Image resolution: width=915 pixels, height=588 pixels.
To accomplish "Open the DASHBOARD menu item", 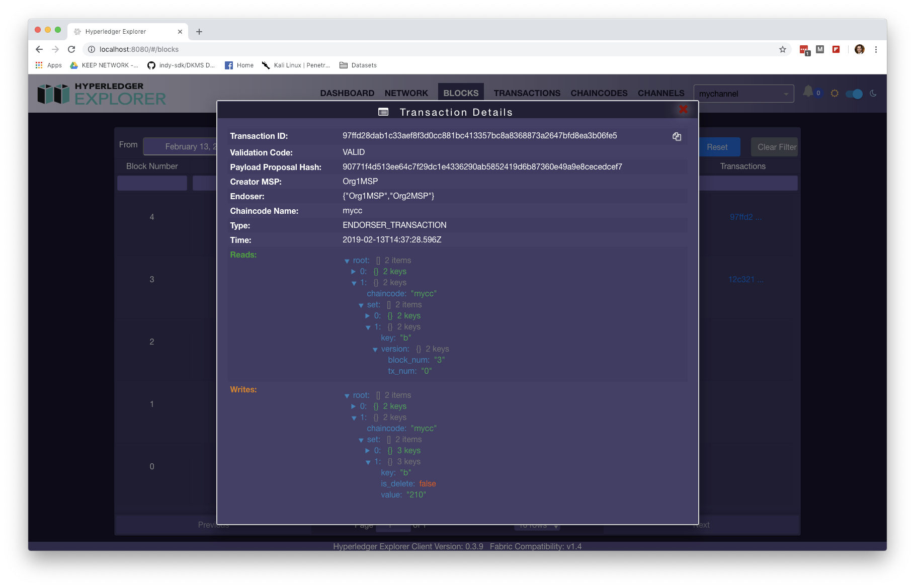I will point(347,93).
